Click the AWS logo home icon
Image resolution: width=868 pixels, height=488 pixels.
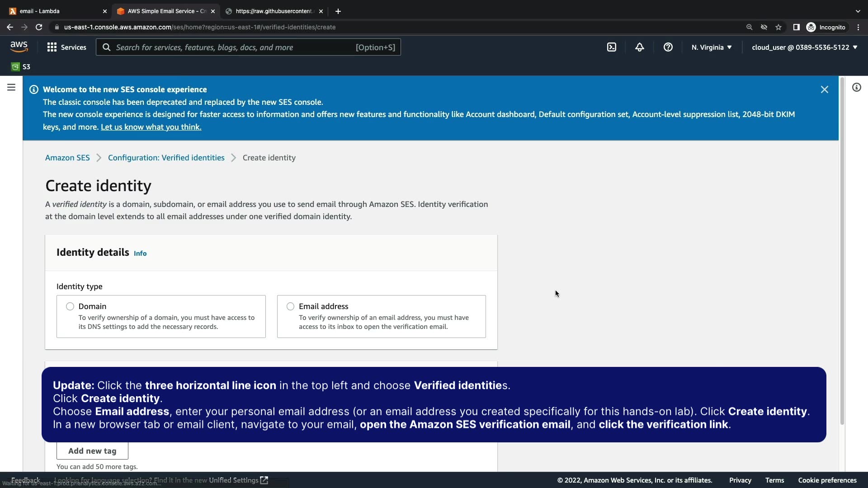click(x=19, y=47)
